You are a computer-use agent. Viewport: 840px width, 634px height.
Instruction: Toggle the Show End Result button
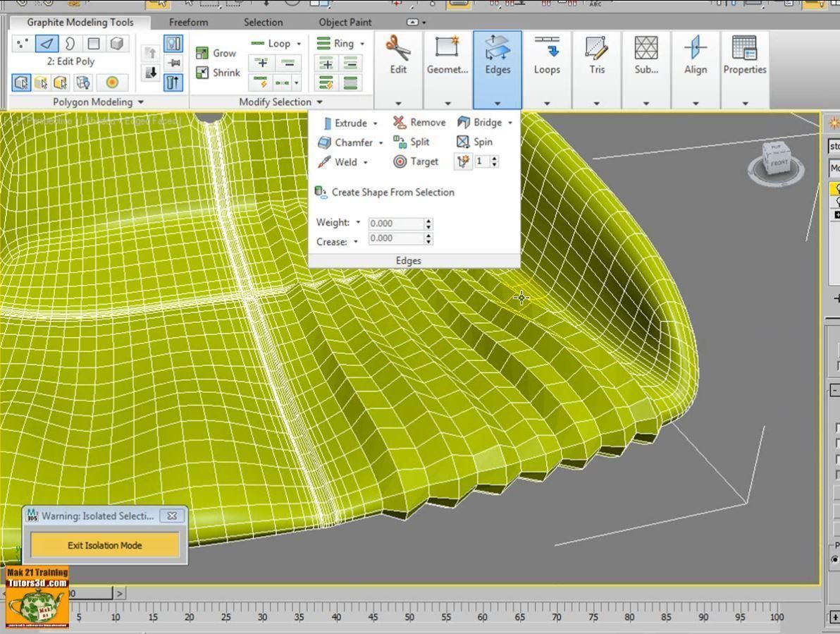[x=173, y=83]
